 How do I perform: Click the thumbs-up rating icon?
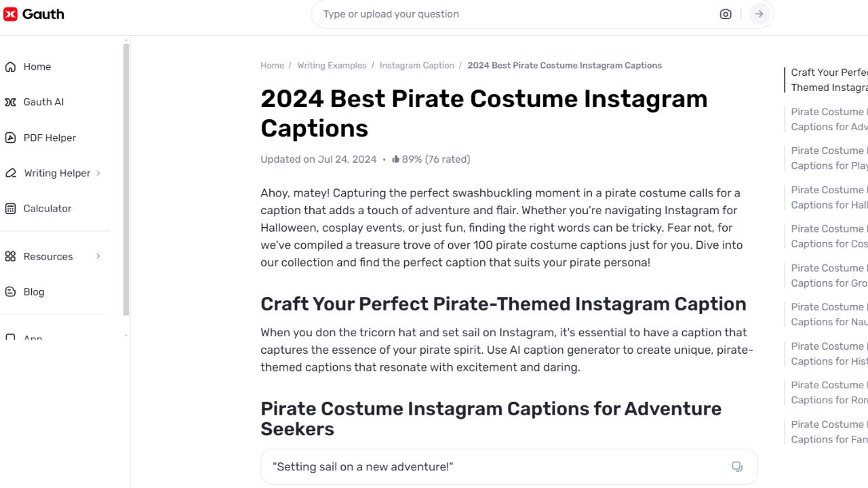[395, 159]
